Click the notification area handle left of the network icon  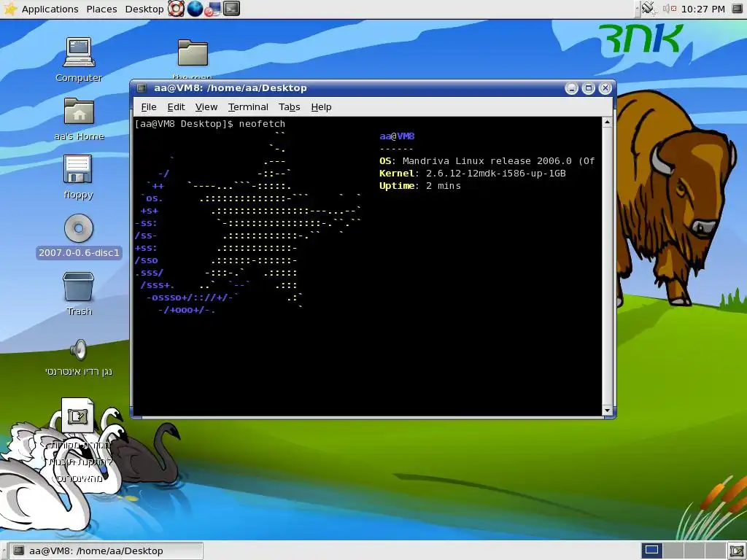pyautogui.click(x=637, y=9)
